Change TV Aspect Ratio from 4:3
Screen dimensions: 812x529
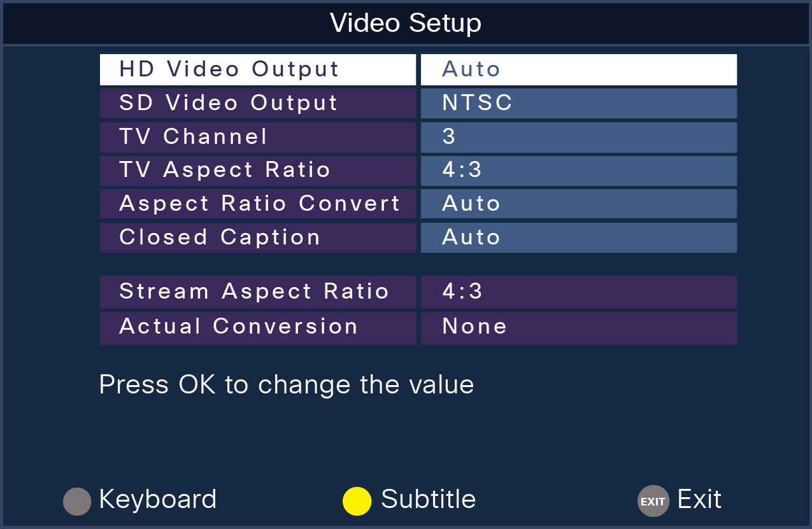(577, 170)
